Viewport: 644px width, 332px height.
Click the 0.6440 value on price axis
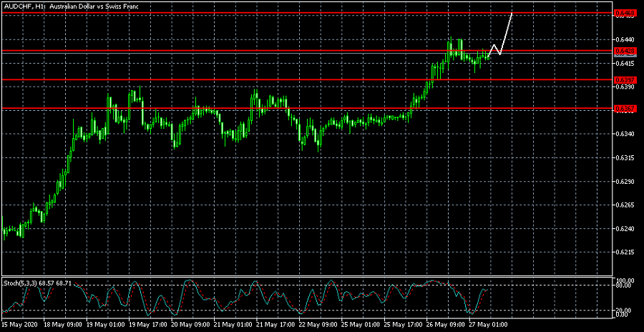pos(625,39)
